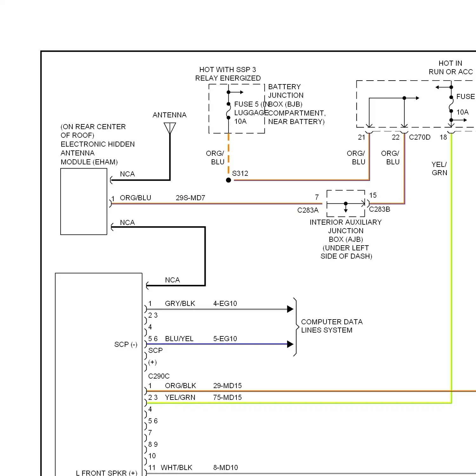Select the C270D connector label
The height and width of the screenshot is (476, 476).
click(420, 137)
